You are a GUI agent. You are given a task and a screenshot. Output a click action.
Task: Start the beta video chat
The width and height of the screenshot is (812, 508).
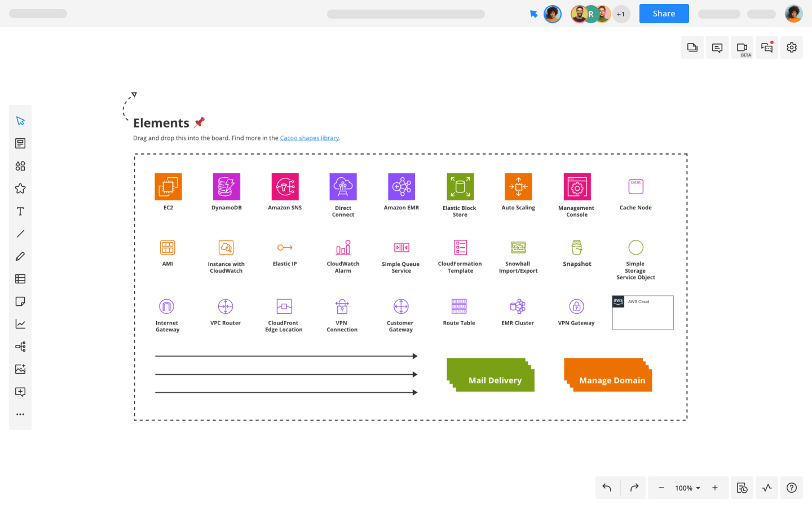[742, 47]
